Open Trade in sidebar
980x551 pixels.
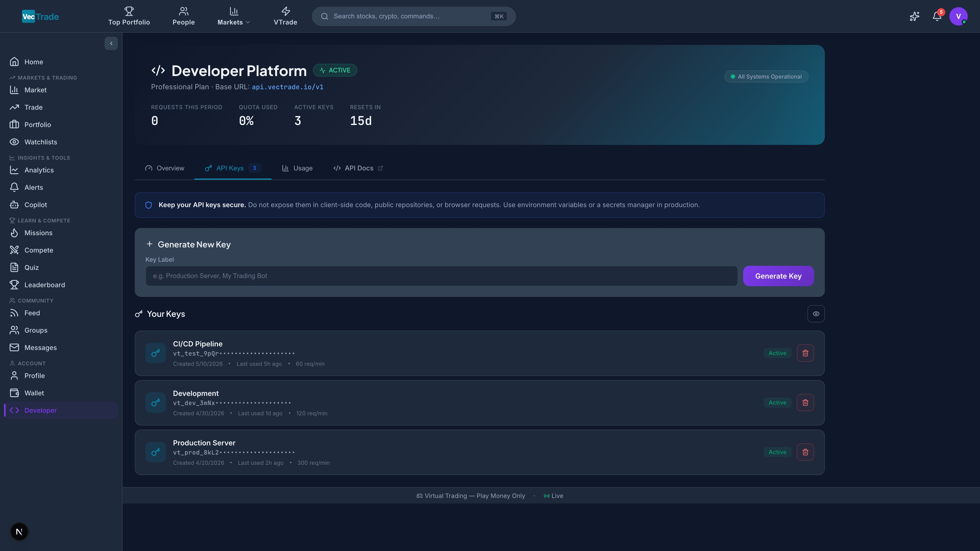[61, 107]
